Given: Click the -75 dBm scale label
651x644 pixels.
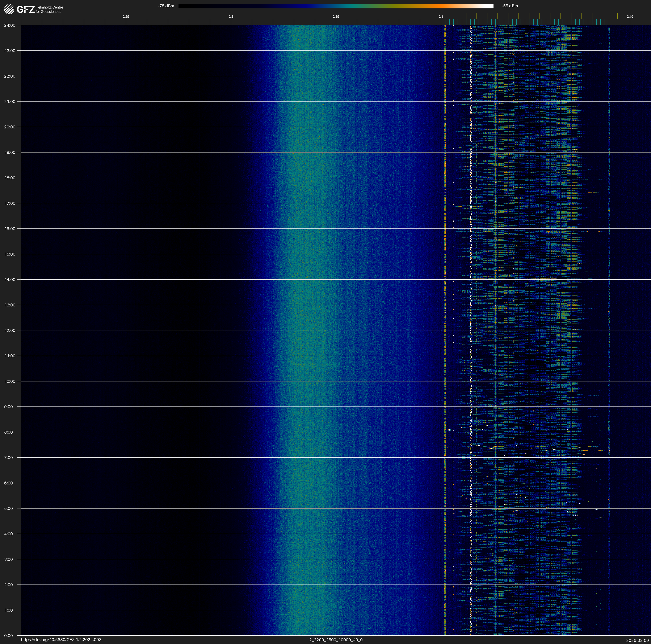Looking at the screenshot, I should (166, 6).
